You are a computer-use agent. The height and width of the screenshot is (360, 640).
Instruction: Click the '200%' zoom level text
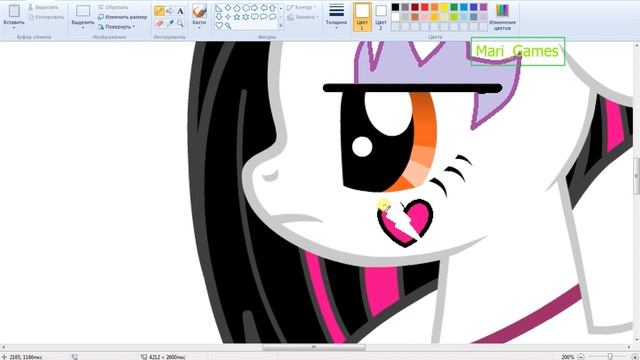567,357
